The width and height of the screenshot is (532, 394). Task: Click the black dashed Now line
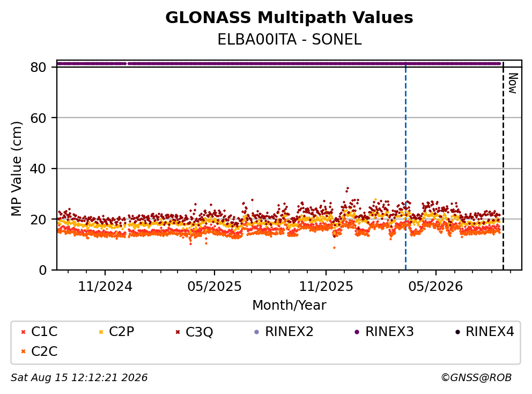[503, 166]
